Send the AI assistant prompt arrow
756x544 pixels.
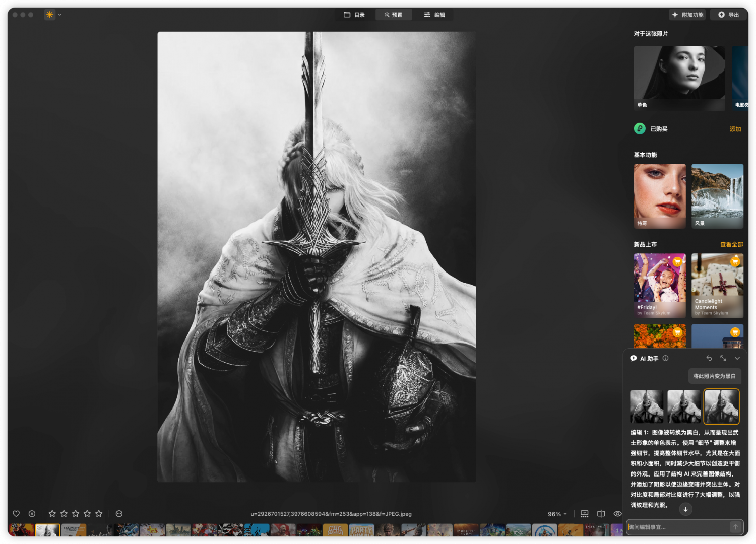[x=735, y=527]
